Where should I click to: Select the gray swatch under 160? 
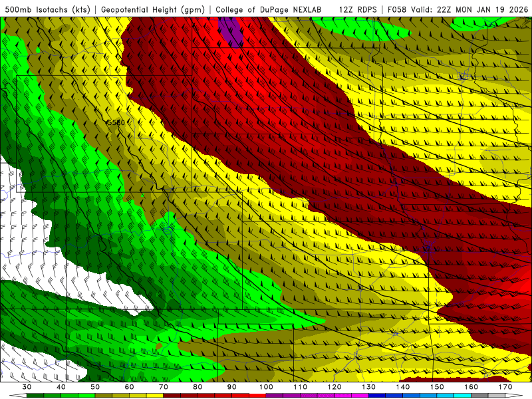tap(479, 395)
